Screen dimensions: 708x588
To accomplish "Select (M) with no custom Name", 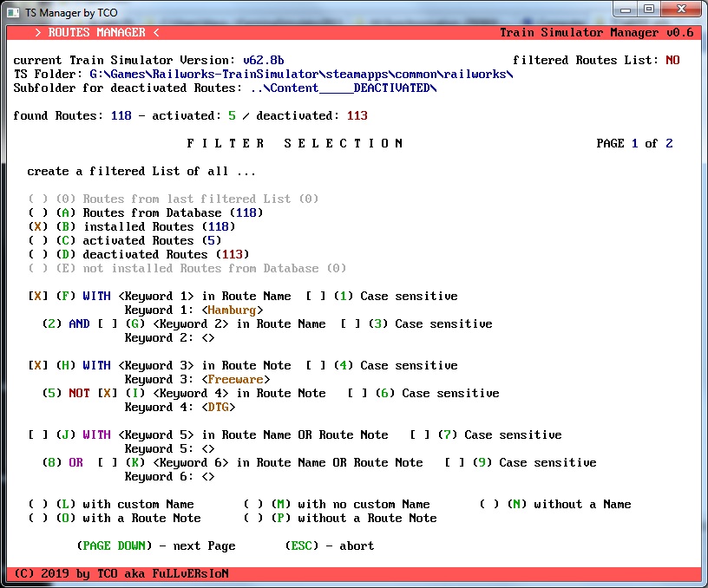I will click(253, 504).
